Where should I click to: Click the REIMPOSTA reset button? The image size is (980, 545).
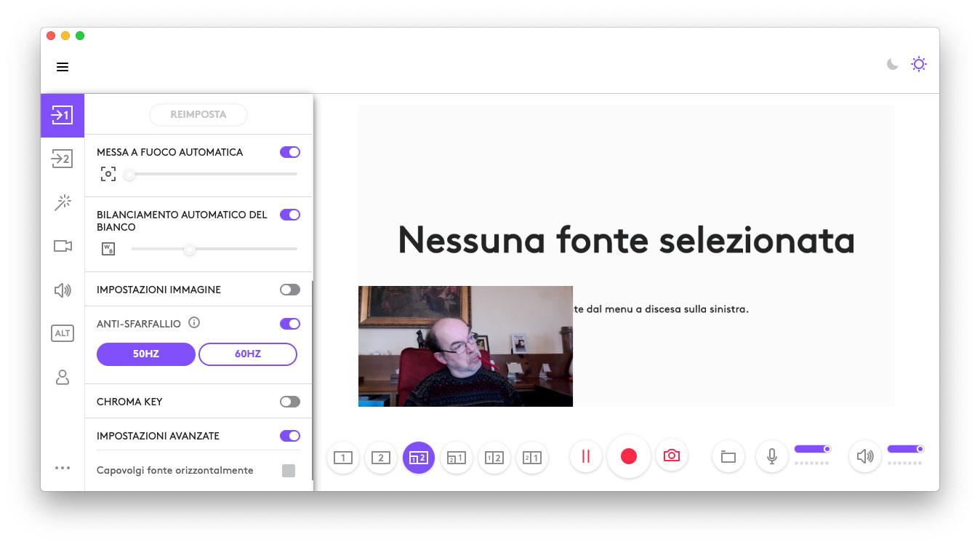pyautogui.click(x=198, y=114)
